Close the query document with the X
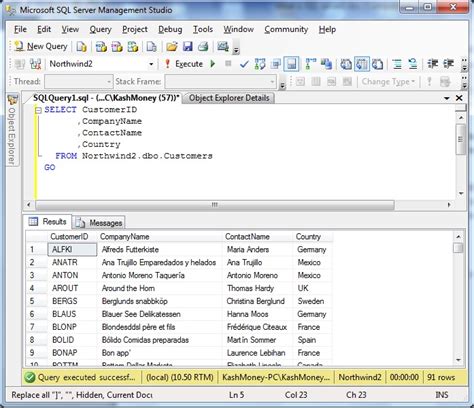 coord(459,98)
